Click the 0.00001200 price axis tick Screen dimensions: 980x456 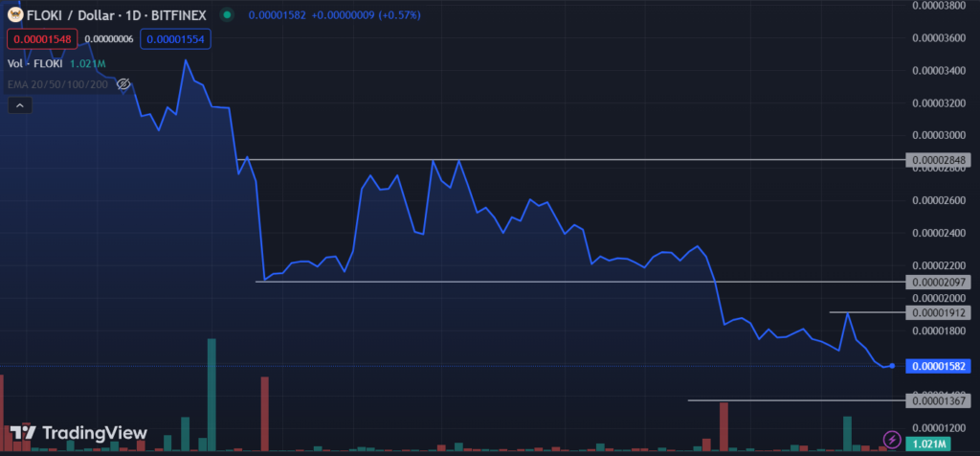(939, 428)
